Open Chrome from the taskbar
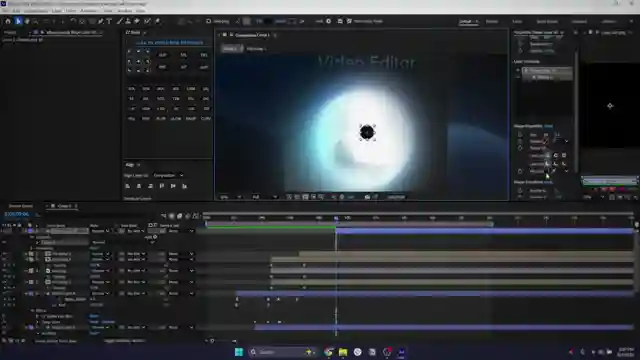Viewport: 640px width, 360px height. [x=328, y=352]
